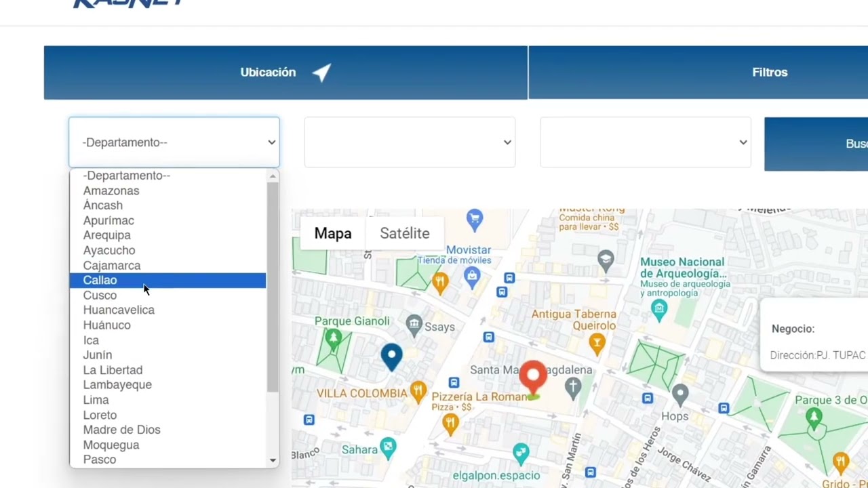The image size is (868, 488).
Task: Click the Ssays museum marker icon
Action: (x=414, y=325)
